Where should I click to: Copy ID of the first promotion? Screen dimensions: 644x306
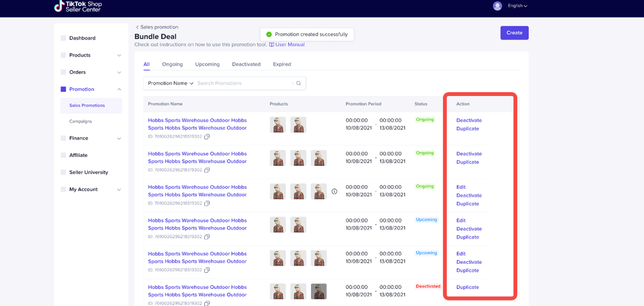[x=207, y=137]
